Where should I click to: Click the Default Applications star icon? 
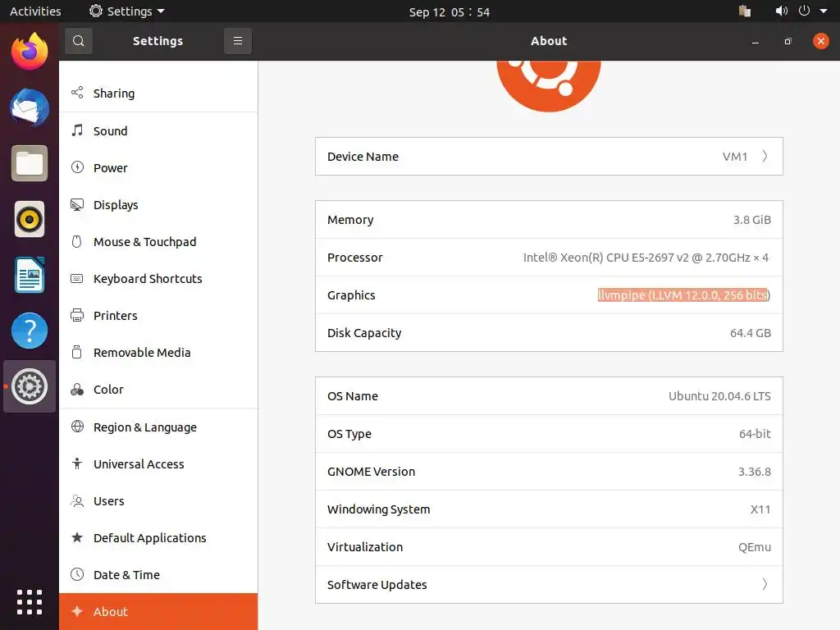[x=77, y=537]
